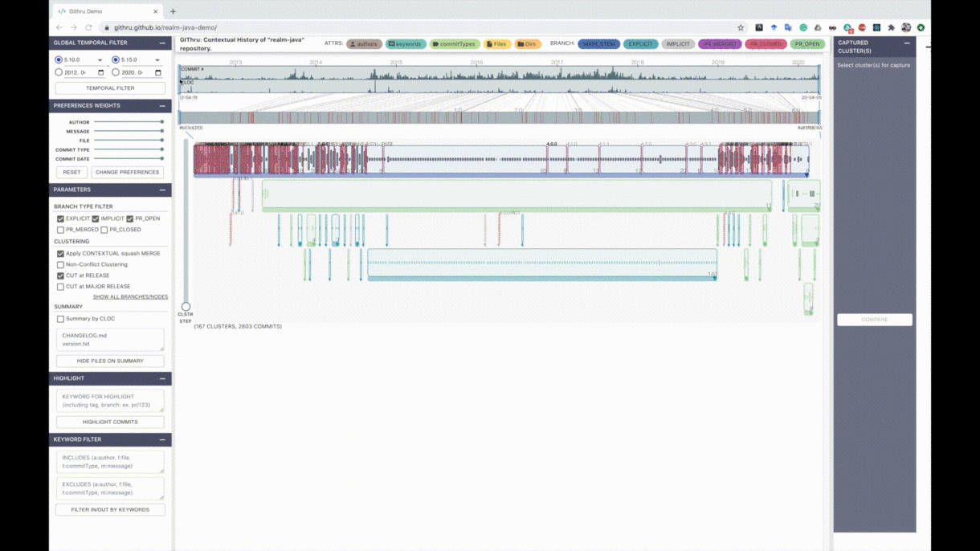This screenshot has width=980, height=551.
Task: Select the authors attribute pill
Action: click(364, 44)
